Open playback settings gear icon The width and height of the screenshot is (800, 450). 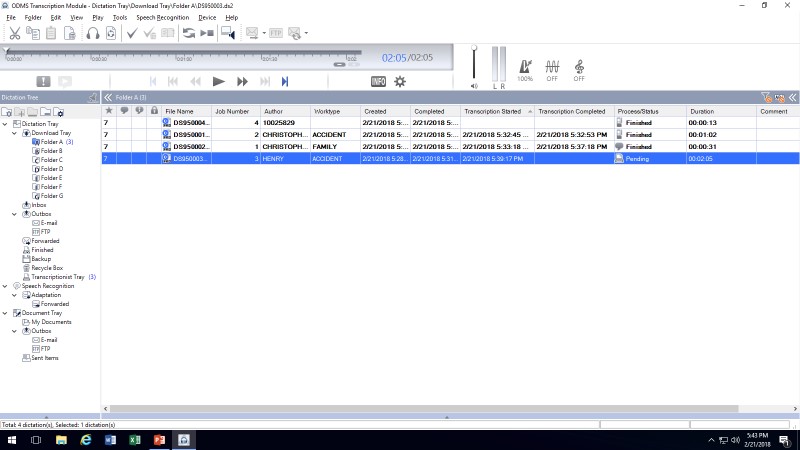400,82
